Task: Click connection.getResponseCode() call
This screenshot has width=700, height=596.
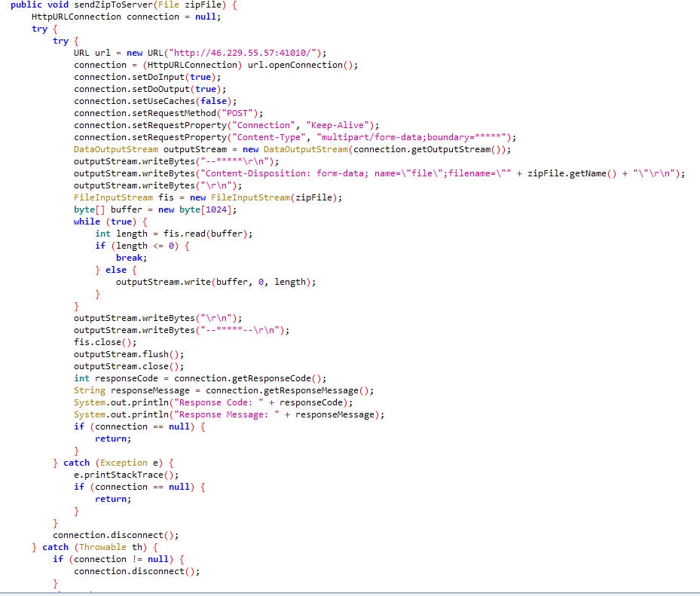Action: 247,378
